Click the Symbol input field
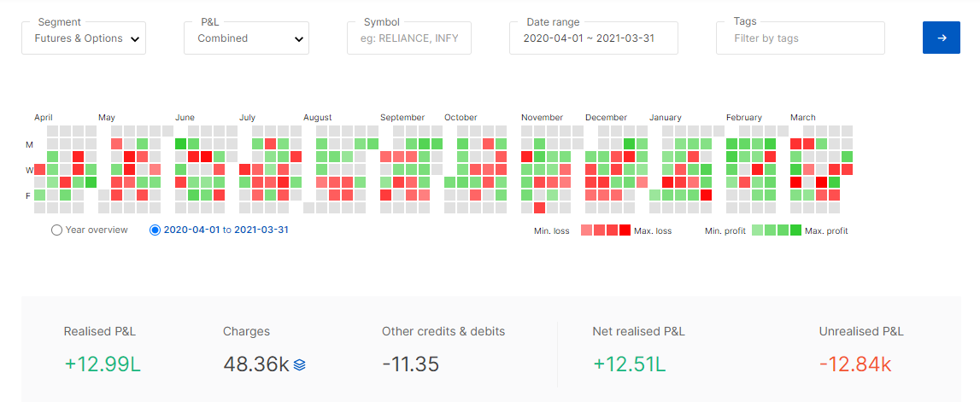This screenshot has width=980, height=402. [x=408, y=38]
